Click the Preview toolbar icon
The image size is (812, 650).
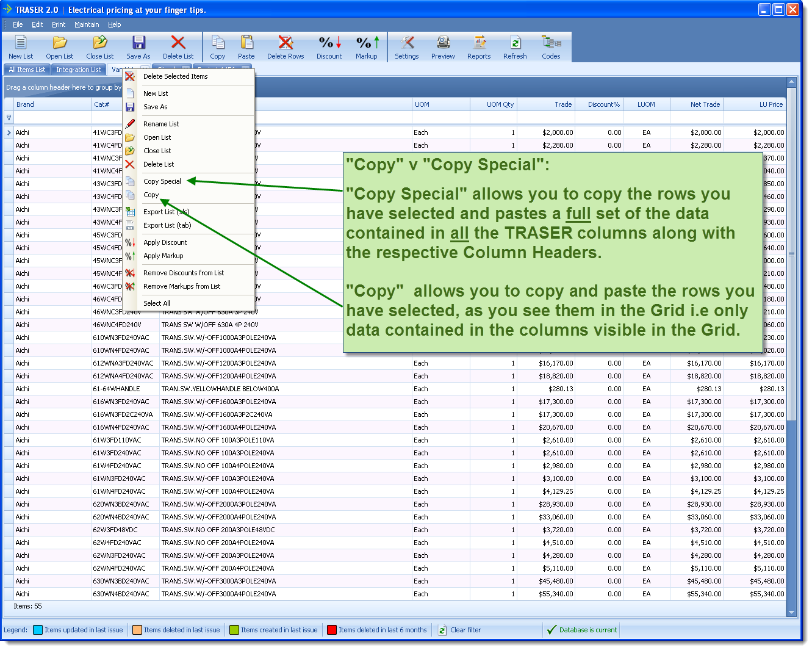pyautogui.click(x=443, y=42)
